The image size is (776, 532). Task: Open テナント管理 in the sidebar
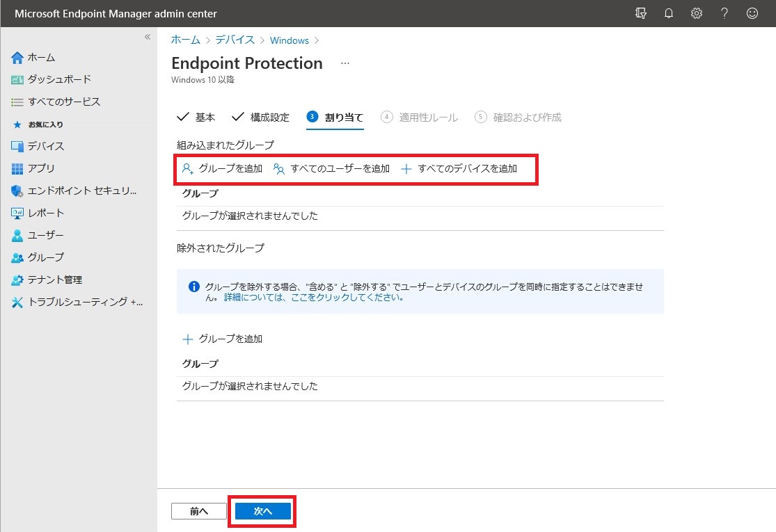(x=55, y=280)
